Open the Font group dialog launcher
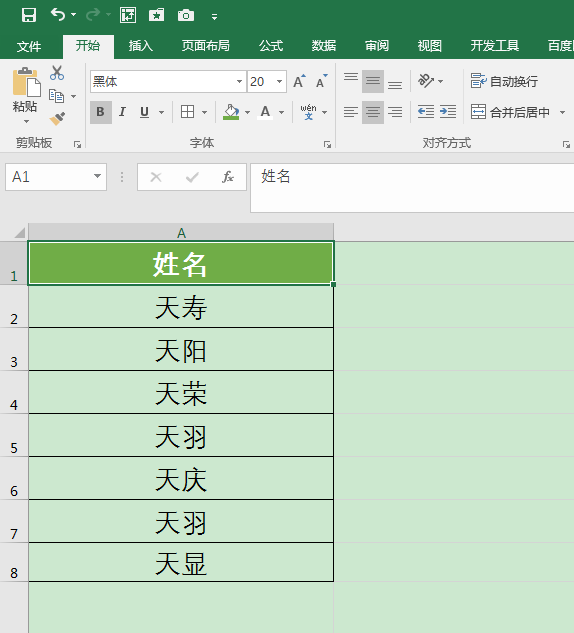574x633 pixels. [x=327, y=144]
